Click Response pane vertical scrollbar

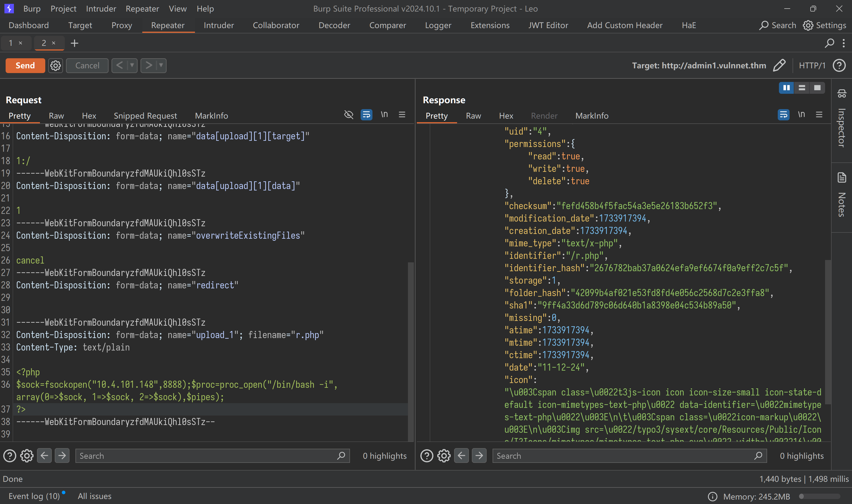point(828,332)
